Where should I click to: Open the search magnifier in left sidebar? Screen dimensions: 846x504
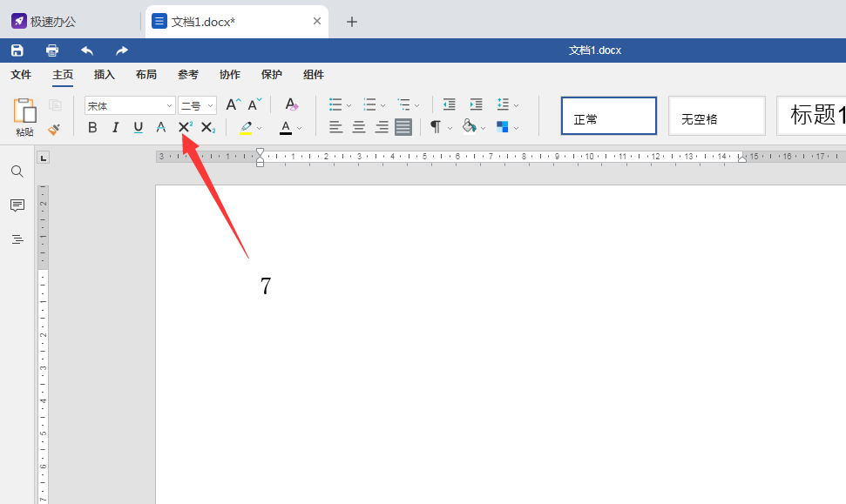coord(17,171)
